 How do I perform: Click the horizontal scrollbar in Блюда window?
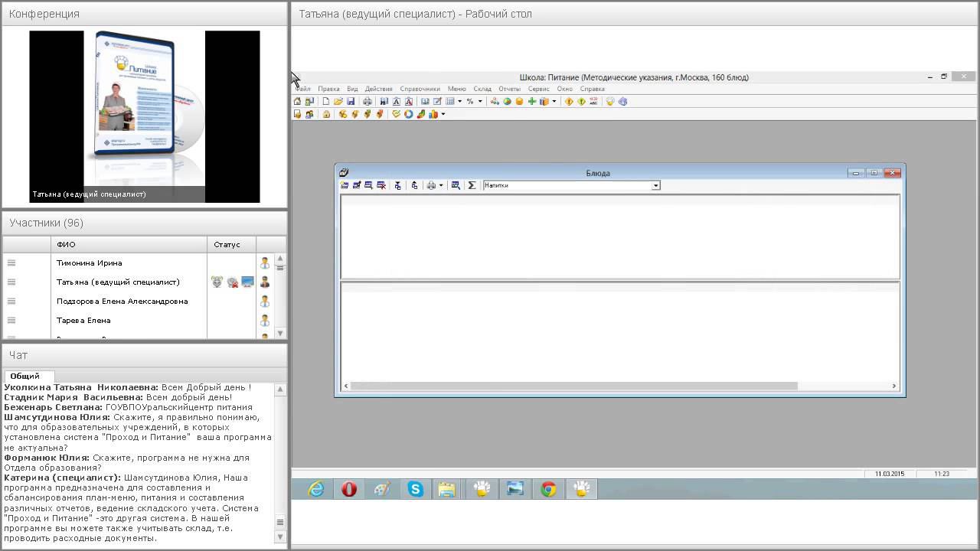(x=573, y=386)
